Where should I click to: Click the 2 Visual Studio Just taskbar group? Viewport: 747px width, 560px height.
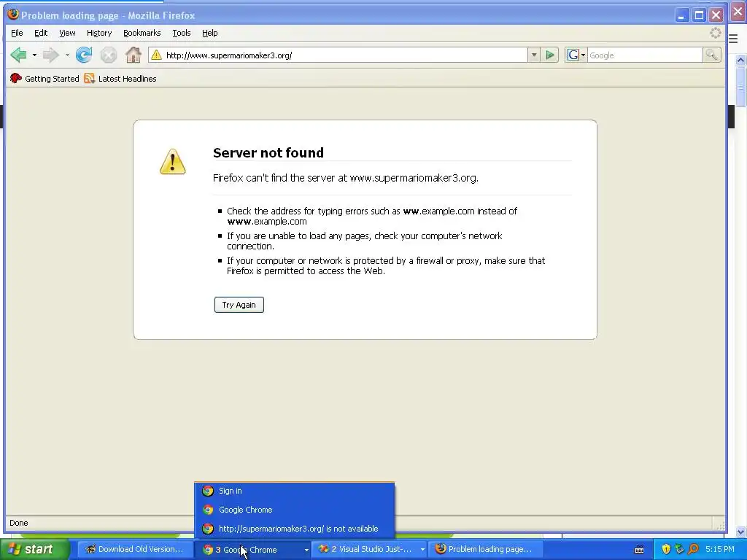[370, 550]
